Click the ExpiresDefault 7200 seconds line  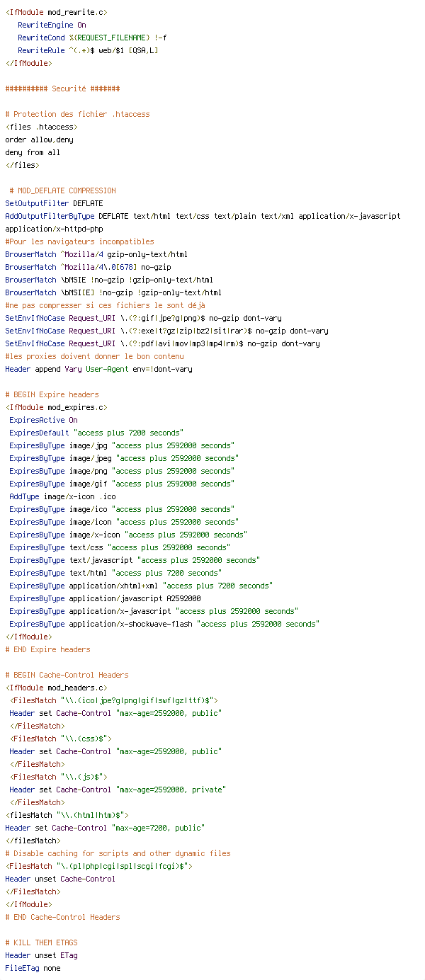click(96, 433)
